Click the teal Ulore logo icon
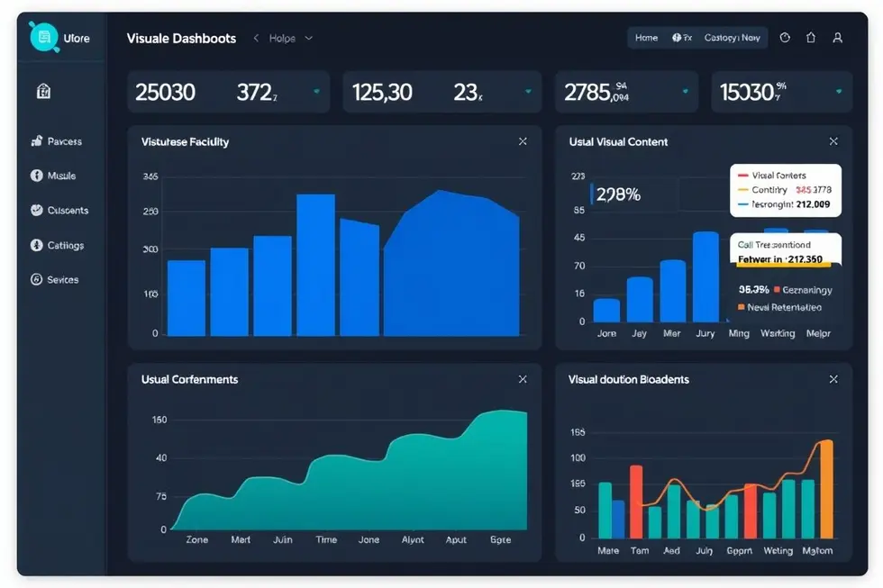This screenshot has width=883, height=588. (x=43, y=37)
